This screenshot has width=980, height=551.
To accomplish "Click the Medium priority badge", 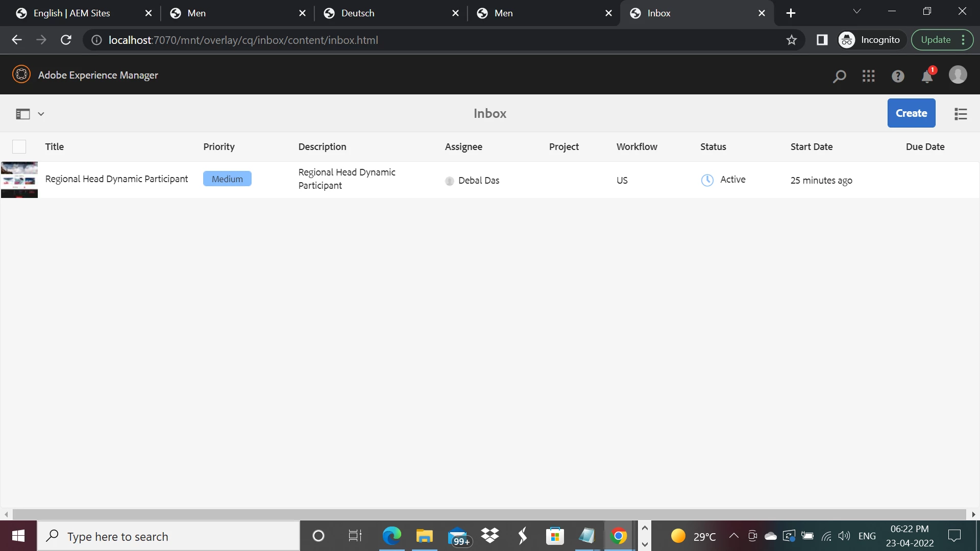I will 227,179.
